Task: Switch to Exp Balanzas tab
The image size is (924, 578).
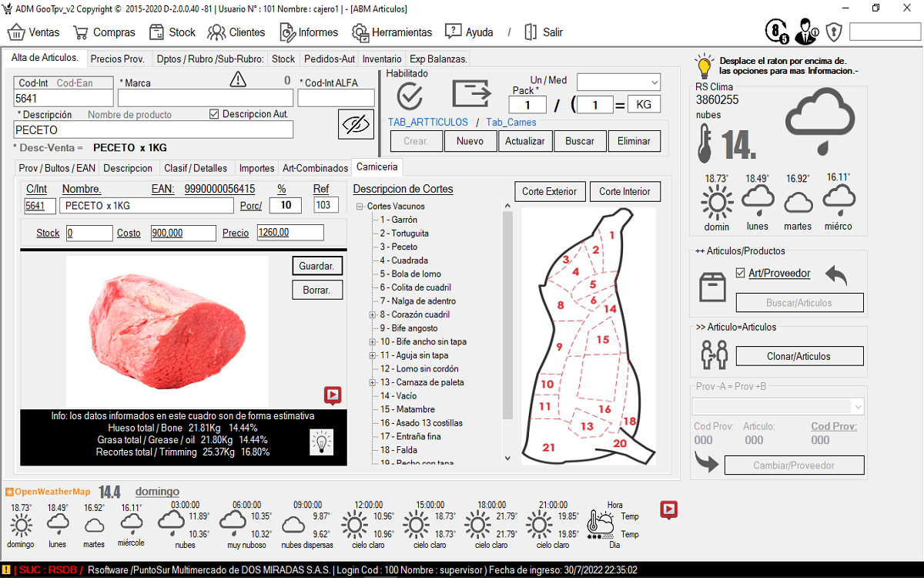Action: 438,59
